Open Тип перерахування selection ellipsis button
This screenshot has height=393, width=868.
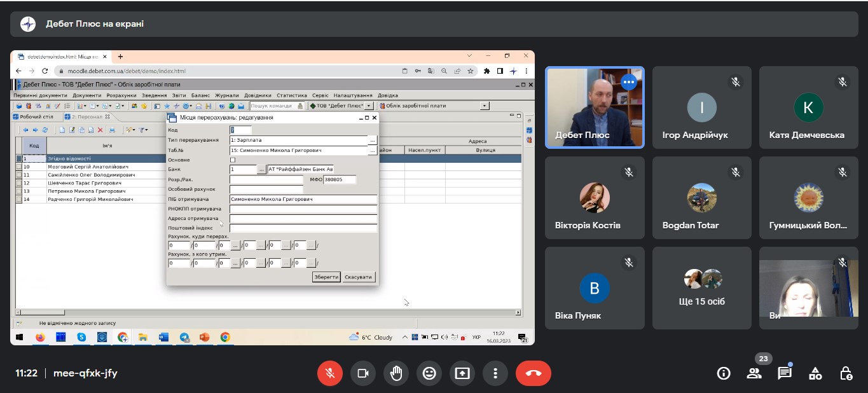coord(373,140)
